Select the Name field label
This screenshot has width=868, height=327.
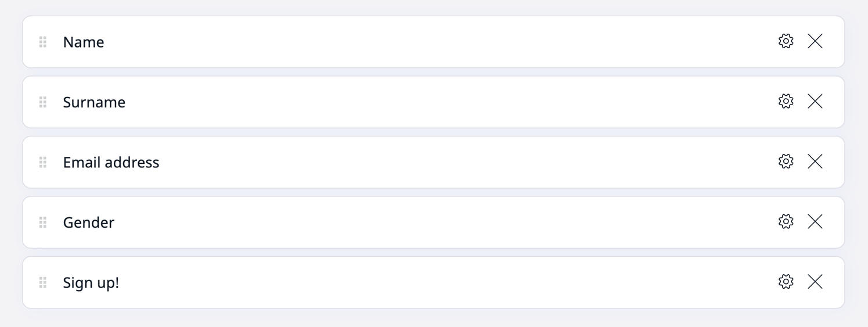(84, 42)
